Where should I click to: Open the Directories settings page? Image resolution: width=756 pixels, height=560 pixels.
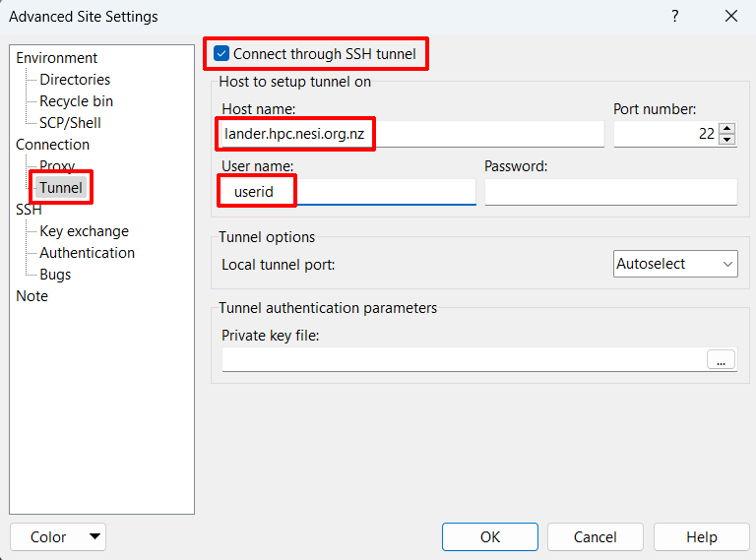tap(75, 80)
